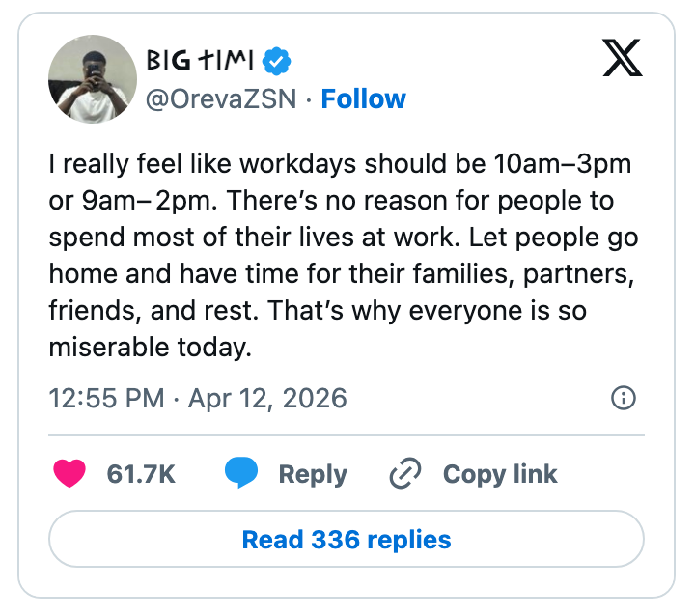Click the blue reply speech bubble icon
This screenshot has height=616, width=695.
tap(241, 474)
